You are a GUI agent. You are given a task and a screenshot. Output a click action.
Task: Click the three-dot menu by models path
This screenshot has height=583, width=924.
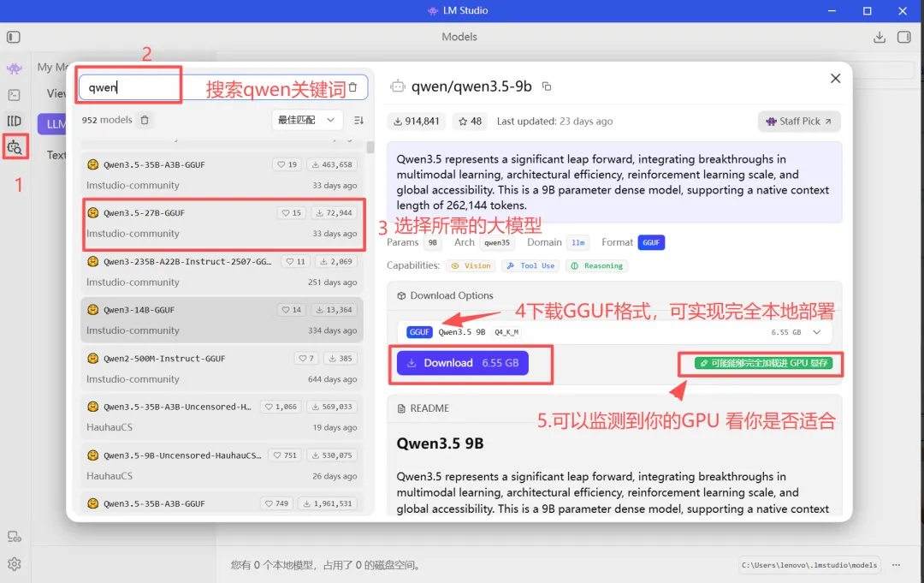(896, 565)
